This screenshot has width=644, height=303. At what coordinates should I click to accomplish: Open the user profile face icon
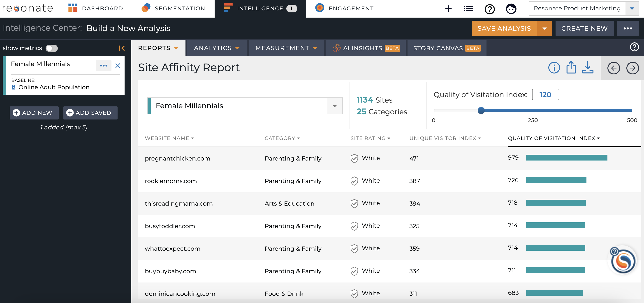(511, 9)
